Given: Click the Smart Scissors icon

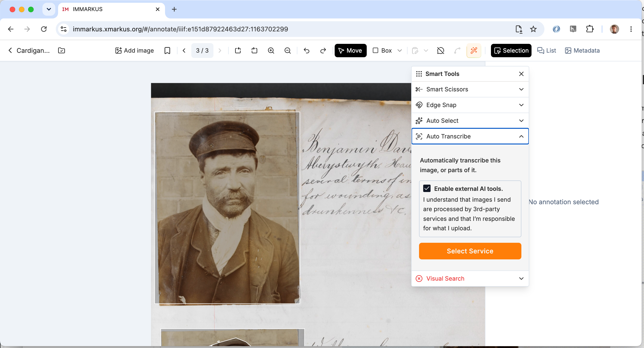Looking at the screenshot, I should click(x=419, y=89).
